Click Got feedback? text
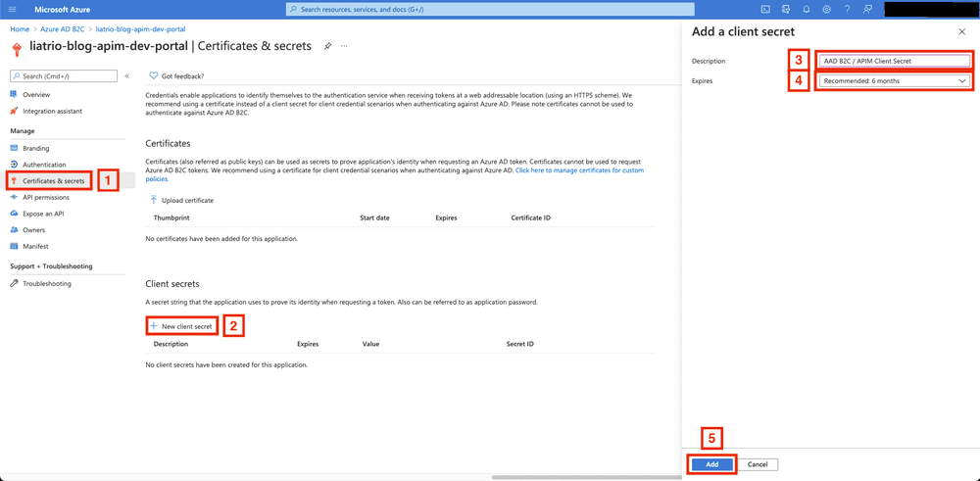The image size is (980, 481). [x=182, y=76]
